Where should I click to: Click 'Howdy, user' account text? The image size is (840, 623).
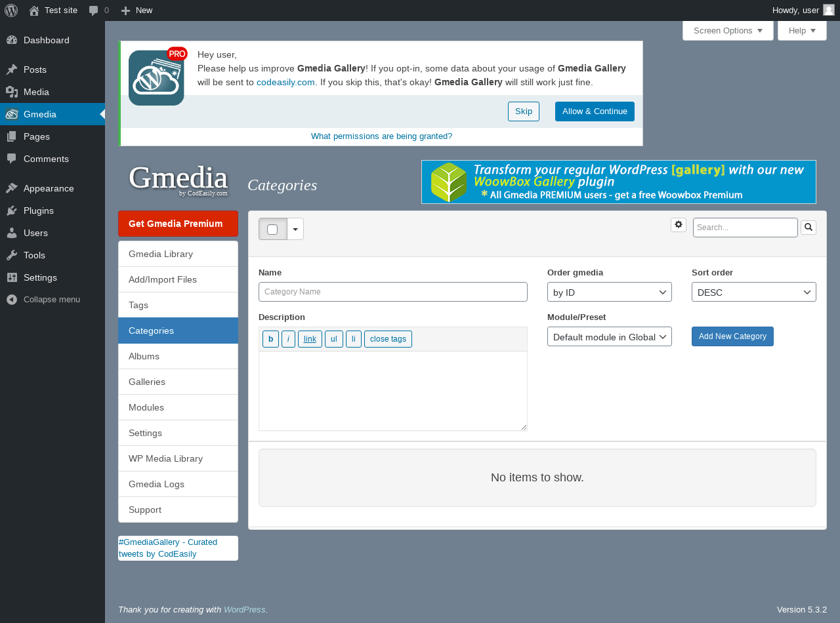pos(795,10)
